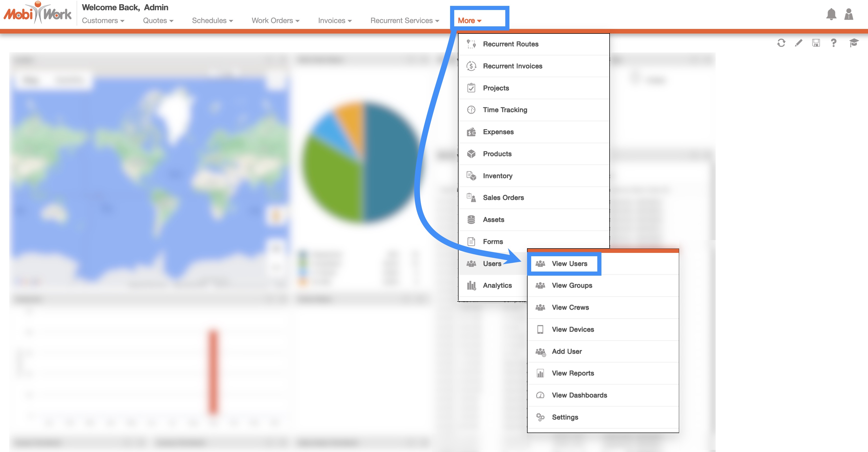Viewport: 868px width, 452px height.
Task: Choose Add User in the submenu
Action: click(566, 351)
